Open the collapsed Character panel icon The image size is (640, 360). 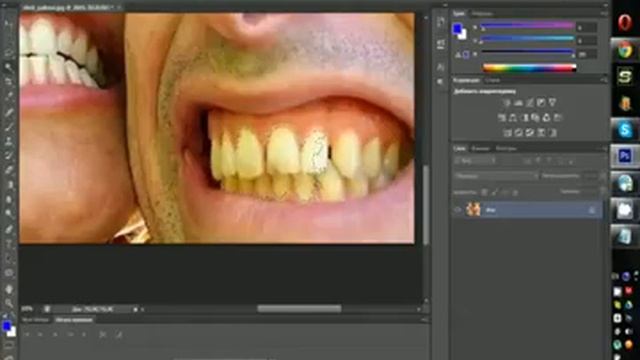(x=441, y=67)
